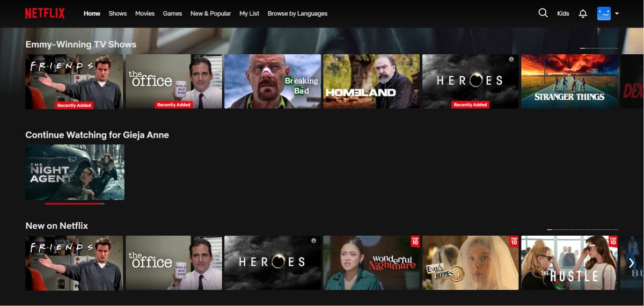Click pagination dots of New on Netflix row

[583, 230]
